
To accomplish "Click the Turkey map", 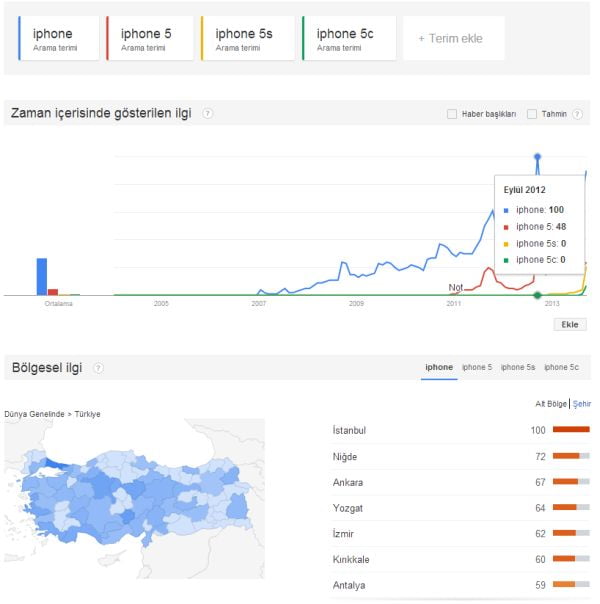I will (135, 495).
